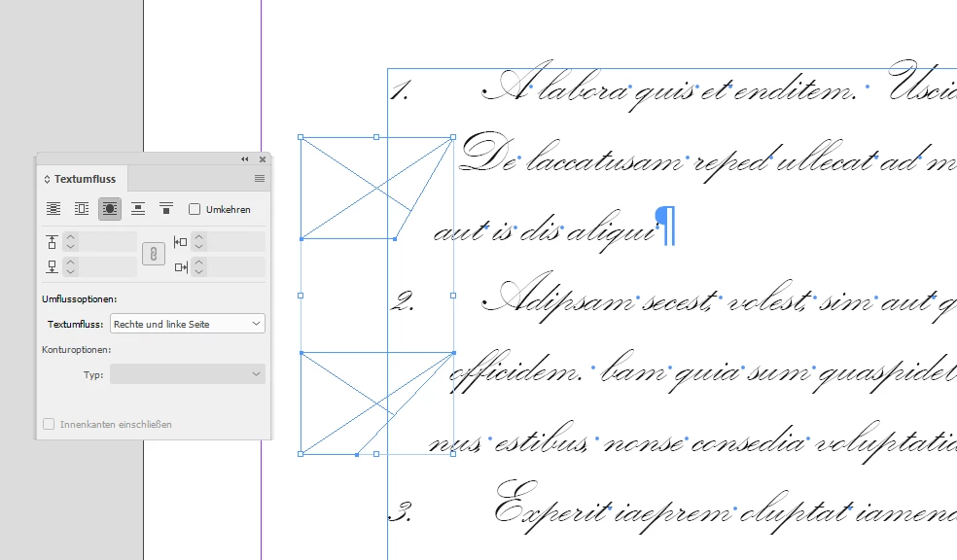
Task: Click the left offset icon
Action: [x=180, y=242]
